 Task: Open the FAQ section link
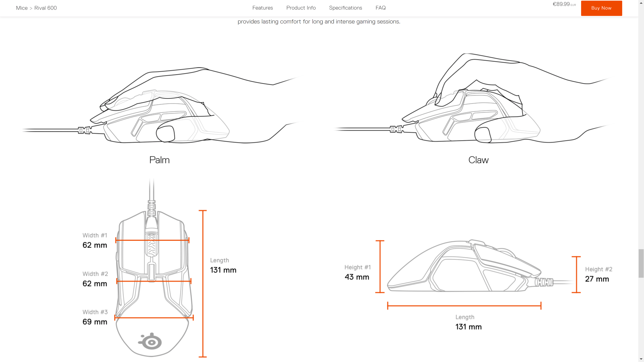click(x=381, y=8)
